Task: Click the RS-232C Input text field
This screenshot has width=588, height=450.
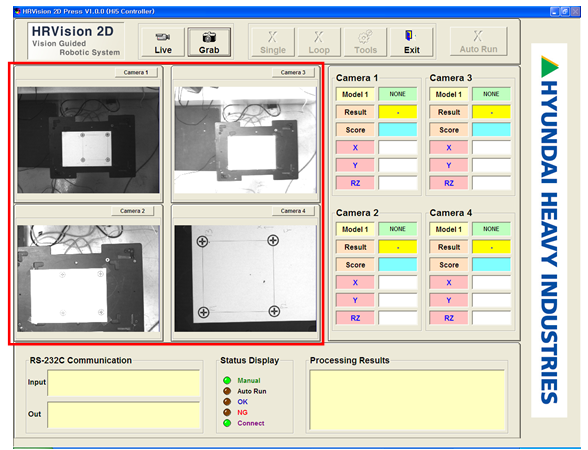Action: (x=124, y=383)
